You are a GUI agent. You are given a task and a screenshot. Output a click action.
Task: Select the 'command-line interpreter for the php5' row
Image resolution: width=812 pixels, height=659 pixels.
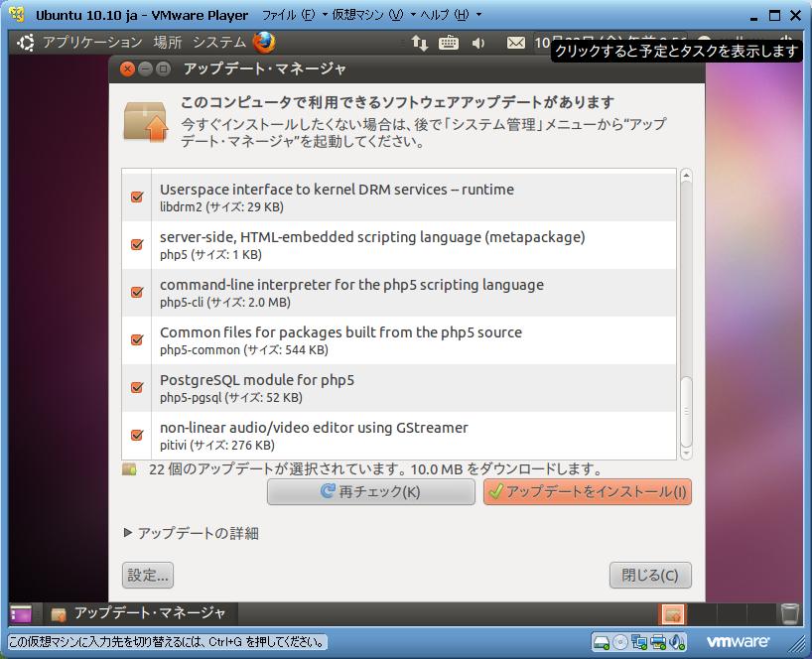(399, 292)
